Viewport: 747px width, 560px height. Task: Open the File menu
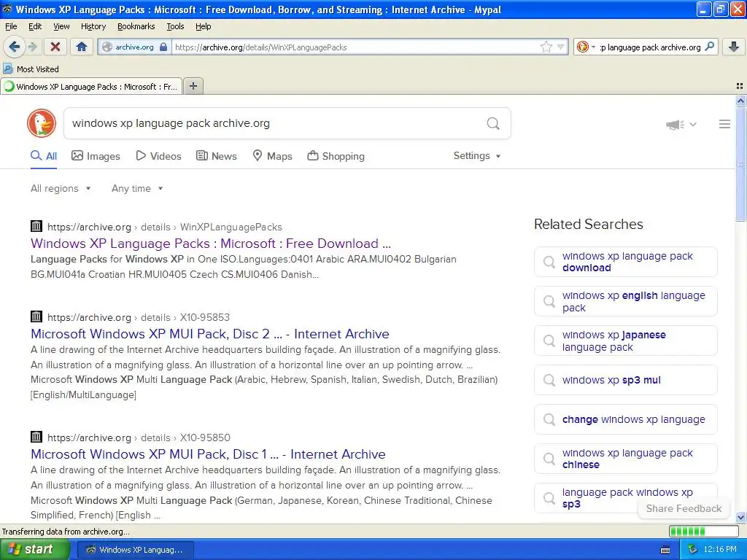[x=11, y=26]
